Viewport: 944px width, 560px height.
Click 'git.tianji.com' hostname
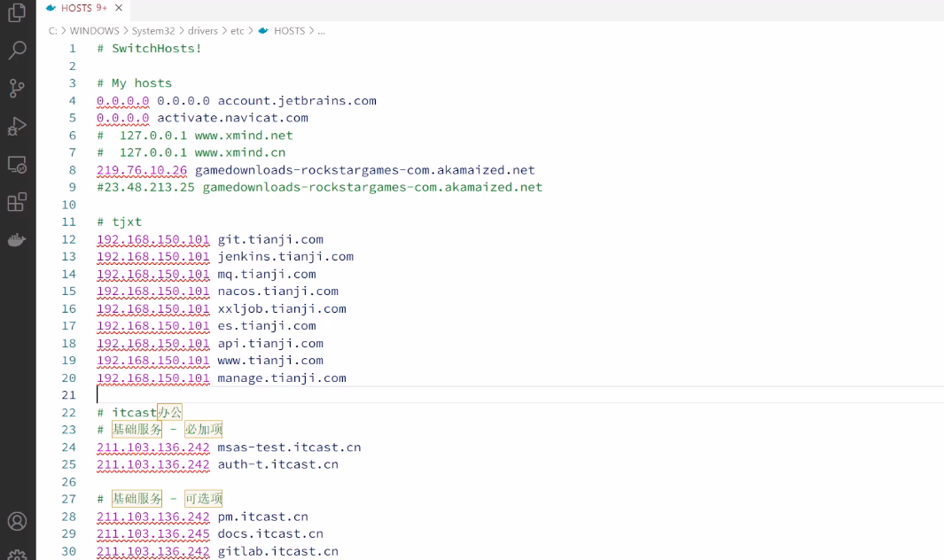(270, 239)
